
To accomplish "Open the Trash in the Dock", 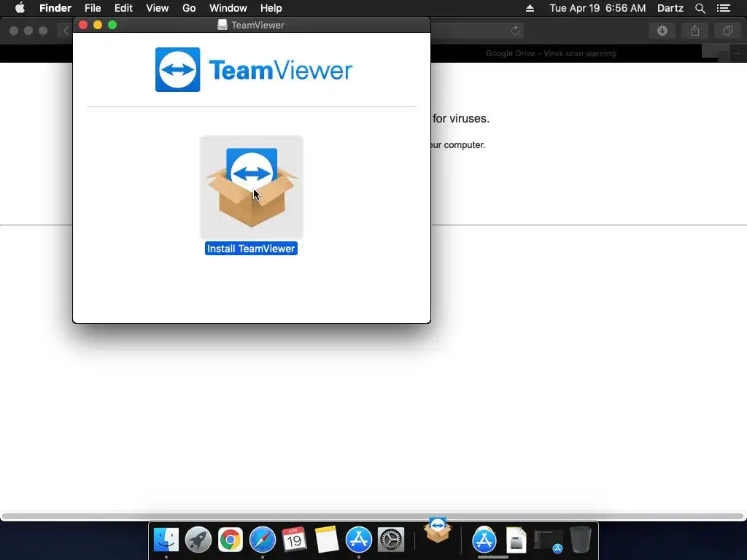I will coord(580,540).
